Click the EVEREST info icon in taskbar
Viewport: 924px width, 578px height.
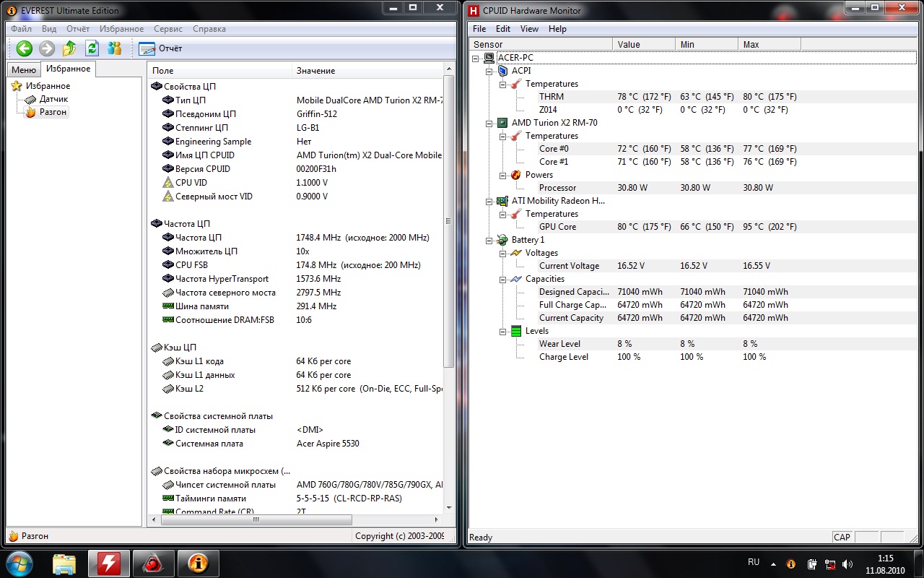point(199,562)
